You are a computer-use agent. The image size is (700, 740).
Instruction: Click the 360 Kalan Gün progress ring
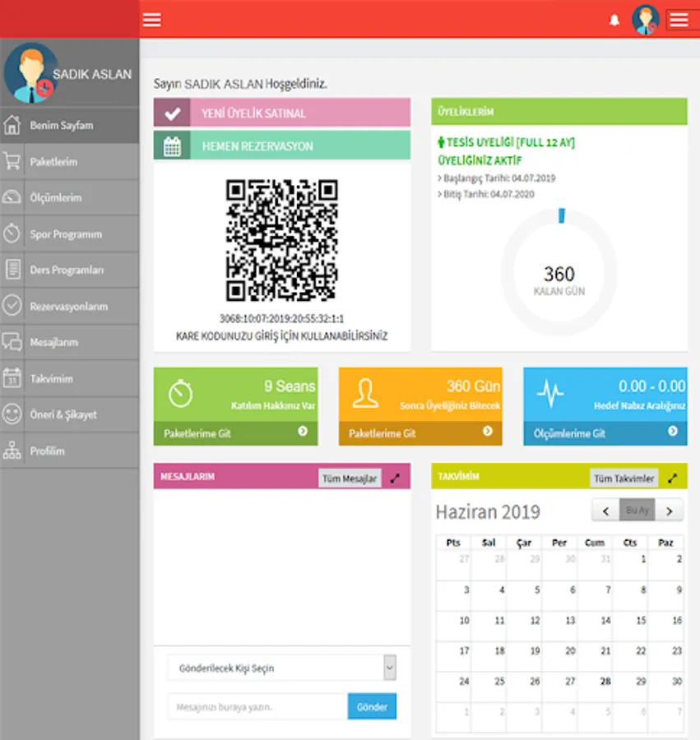click(x=559, y=272)
